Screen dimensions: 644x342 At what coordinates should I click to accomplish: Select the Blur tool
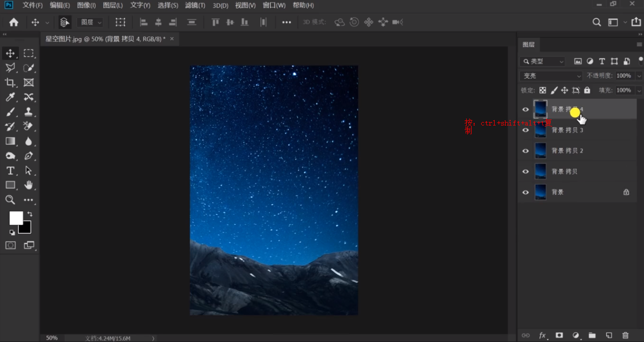(x=28, y=141)
